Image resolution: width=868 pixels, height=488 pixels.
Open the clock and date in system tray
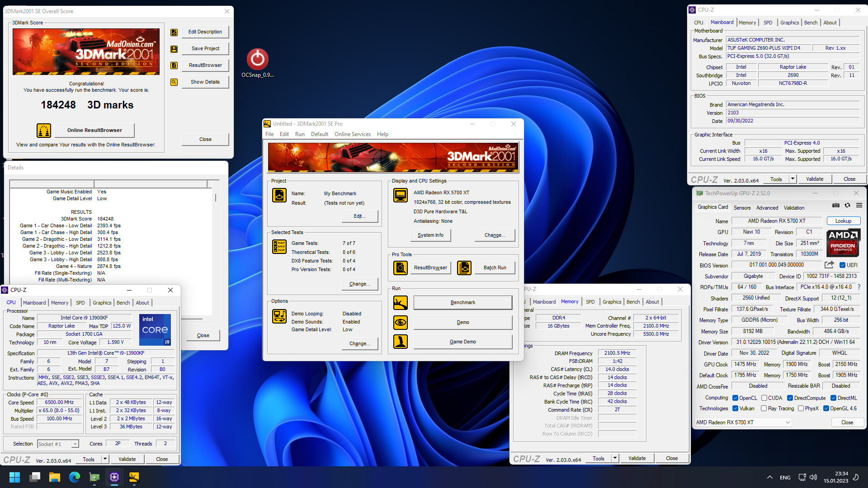[x=835, y=477]
